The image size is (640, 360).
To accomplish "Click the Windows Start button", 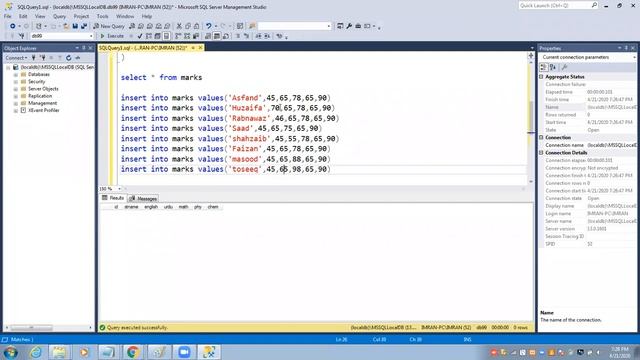I will (x=11, y=352).
